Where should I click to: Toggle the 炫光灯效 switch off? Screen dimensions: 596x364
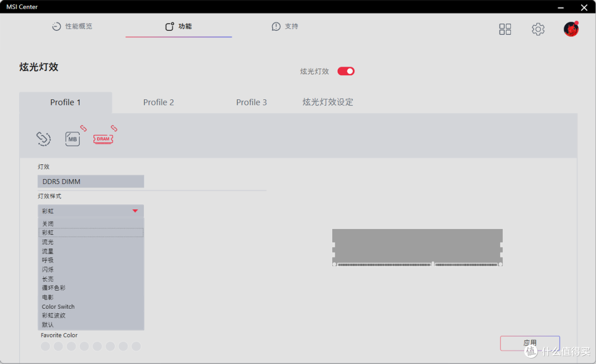[x=346, y=71]
